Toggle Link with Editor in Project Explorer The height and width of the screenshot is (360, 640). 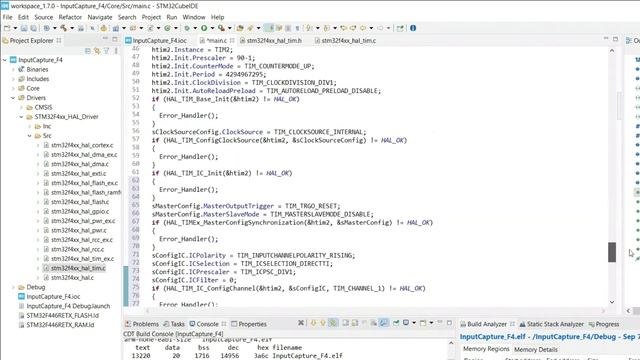coord(97,51)
